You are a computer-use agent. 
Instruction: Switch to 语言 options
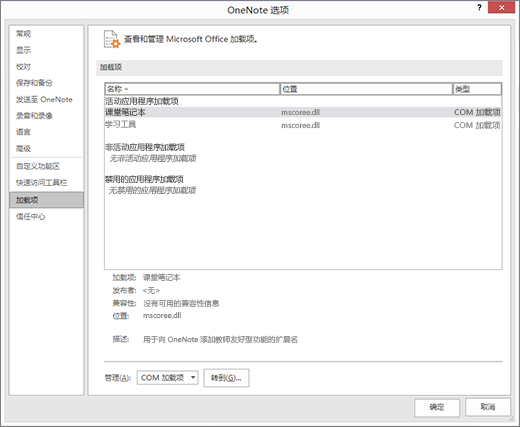[x=23, y=132]
